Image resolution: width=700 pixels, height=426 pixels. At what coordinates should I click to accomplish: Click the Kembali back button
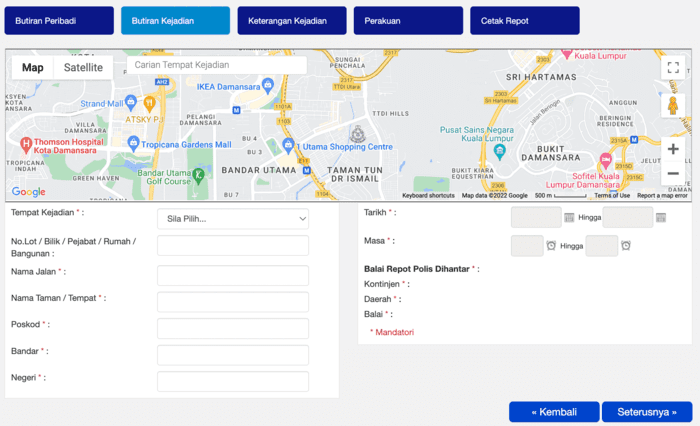pyautogui.click(x=553, y=412)
